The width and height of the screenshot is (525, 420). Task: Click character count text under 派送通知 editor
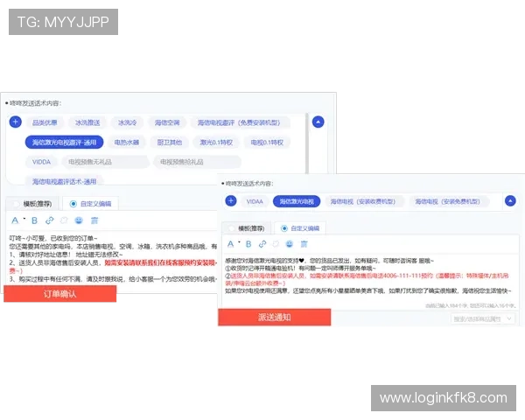[471, 305]
